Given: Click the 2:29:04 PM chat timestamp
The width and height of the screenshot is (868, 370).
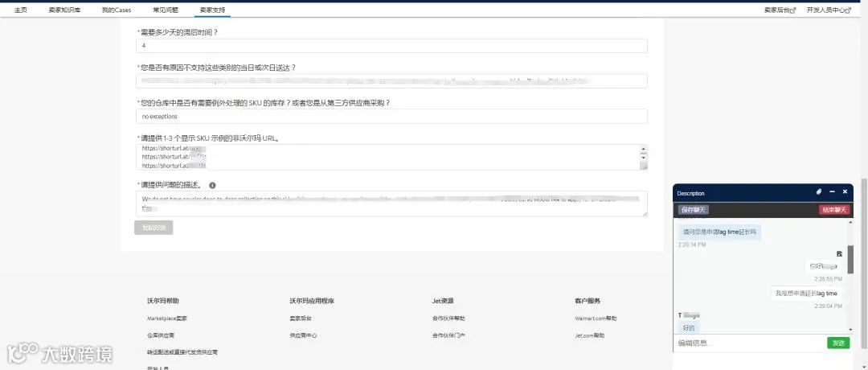Looking at the screenshot, I should pos(828,306).
